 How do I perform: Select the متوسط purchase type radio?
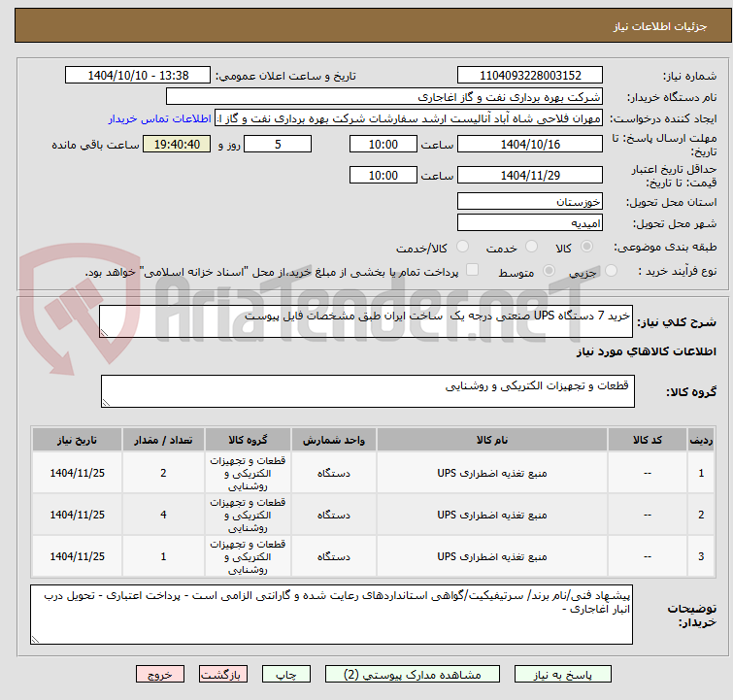click(x=549, y=270)
